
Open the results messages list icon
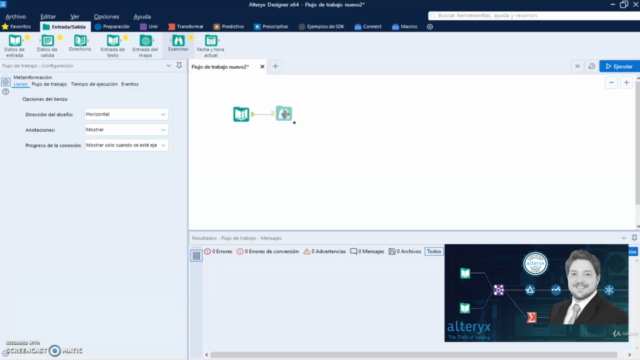pyautogui.click(x=196, y=256)
